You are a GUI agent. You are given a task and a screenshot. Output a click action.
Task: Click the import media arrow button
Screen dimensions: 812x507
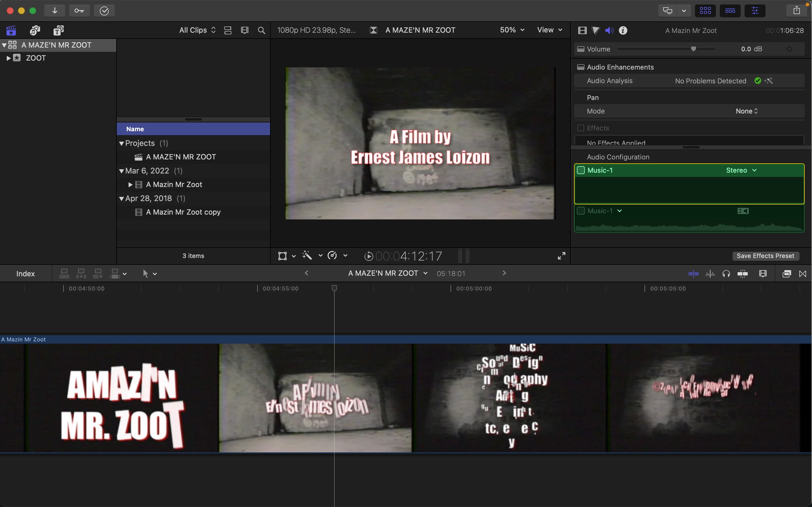[55, 11]
